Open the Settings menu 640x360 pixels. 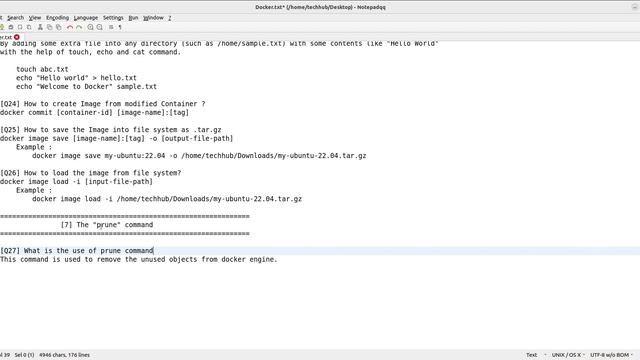tap(113, 18)
